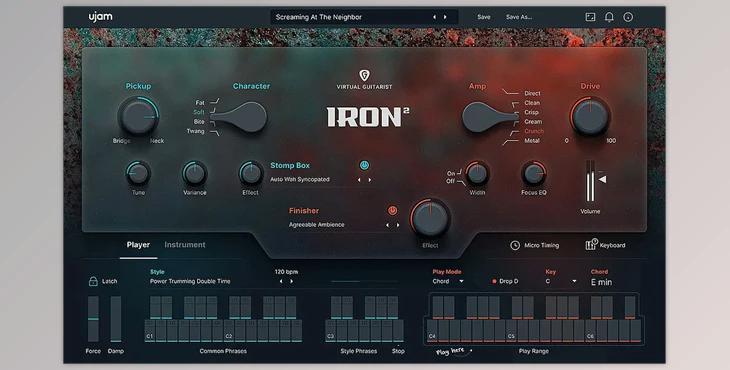Toggle Stomp Box power button
730x370 pixels.
(364, 165)
